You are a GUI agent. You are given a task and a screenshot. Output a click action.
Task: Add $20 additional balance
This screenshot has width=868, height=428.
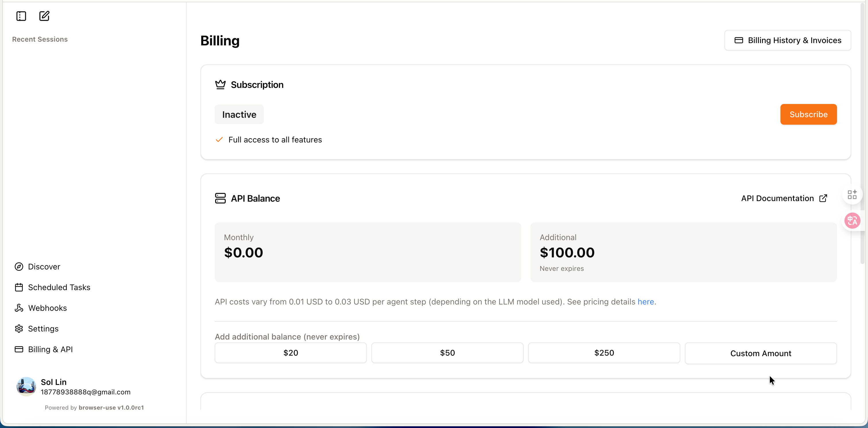tap(290, 353)
